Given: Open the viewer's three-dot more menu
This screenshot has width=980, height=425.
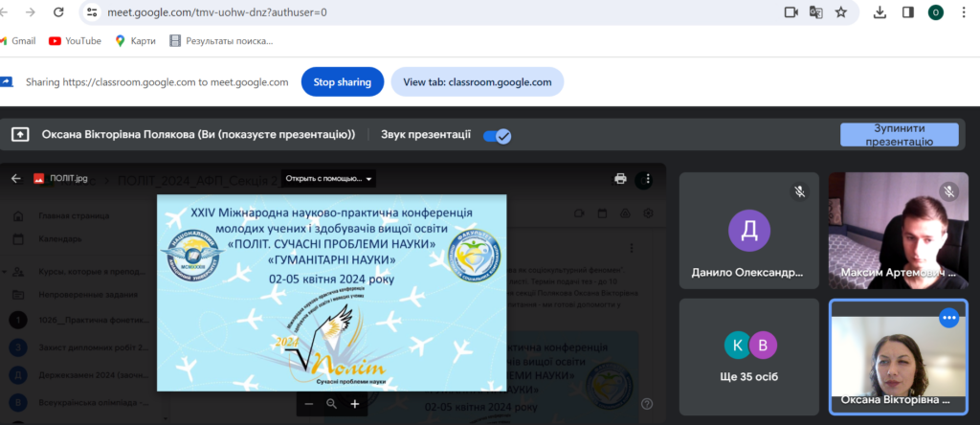Looking at the screenshot, I should pyautogui.click(x=648, y=178).
